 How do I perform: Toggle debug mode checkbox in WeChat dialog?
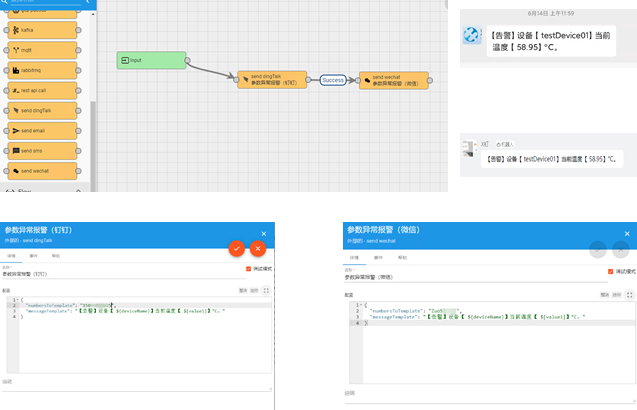tap(610, 271)
